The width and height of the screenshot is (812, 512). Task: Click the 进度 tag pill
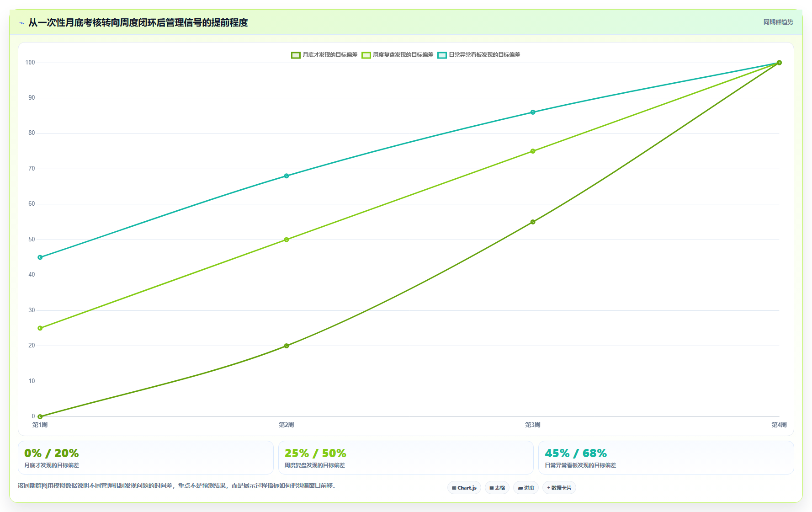[x=526, y=488]
